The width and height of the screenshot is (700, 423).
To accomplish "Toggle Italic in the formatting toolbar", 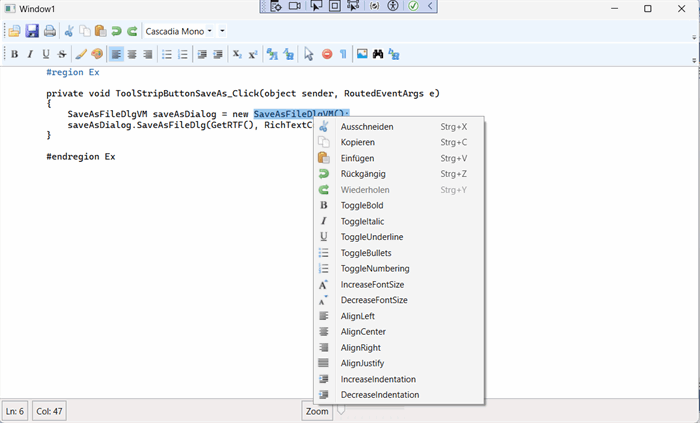I will [30, 54].
